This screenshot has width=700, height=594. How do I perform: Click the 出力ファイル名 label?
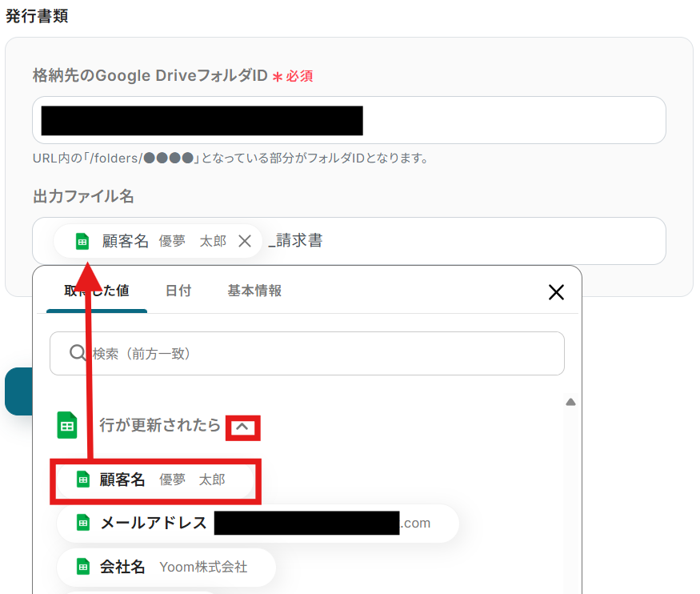tap(83, 196)
